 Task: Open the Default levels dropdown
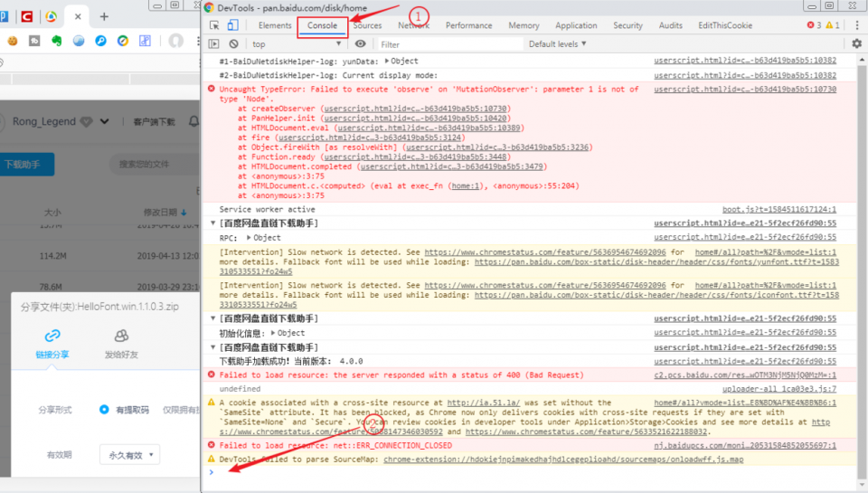click(x=558, y=43)
